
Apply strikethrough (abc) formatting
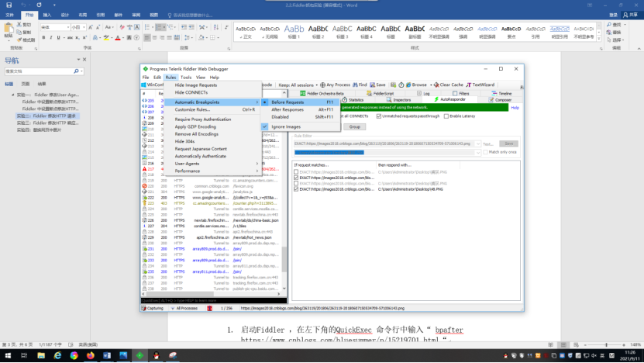coord(70,37)
